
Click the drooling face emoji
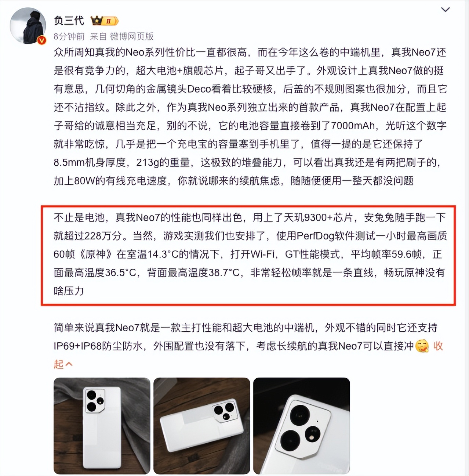(422, 346)
